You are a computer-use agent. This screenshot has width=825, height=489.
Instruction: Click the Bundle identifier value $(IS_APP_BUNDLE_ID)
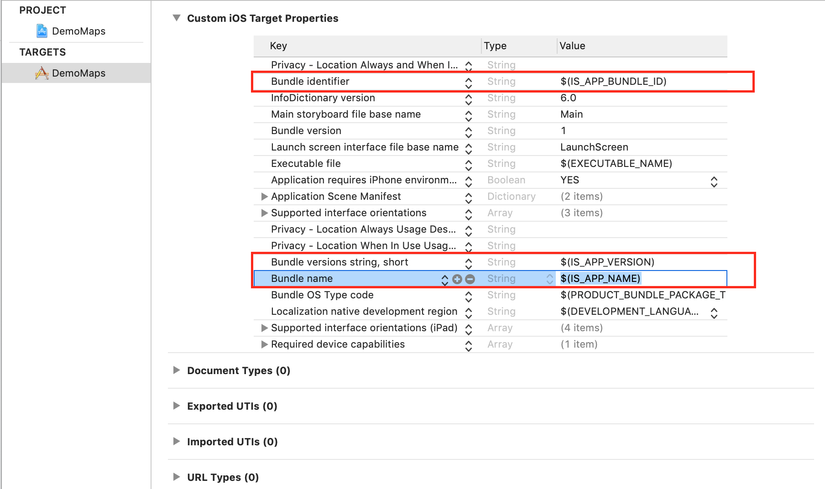pos(612,82)
